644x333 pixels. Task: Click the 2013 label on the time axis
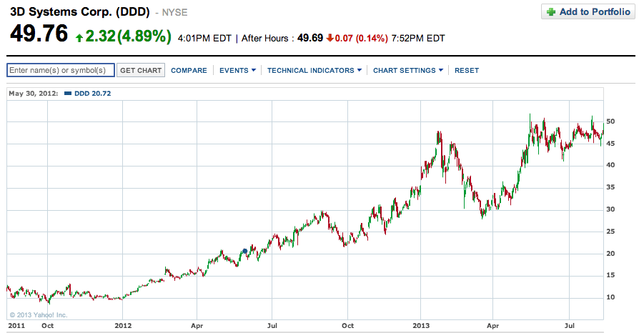(421, 325)
